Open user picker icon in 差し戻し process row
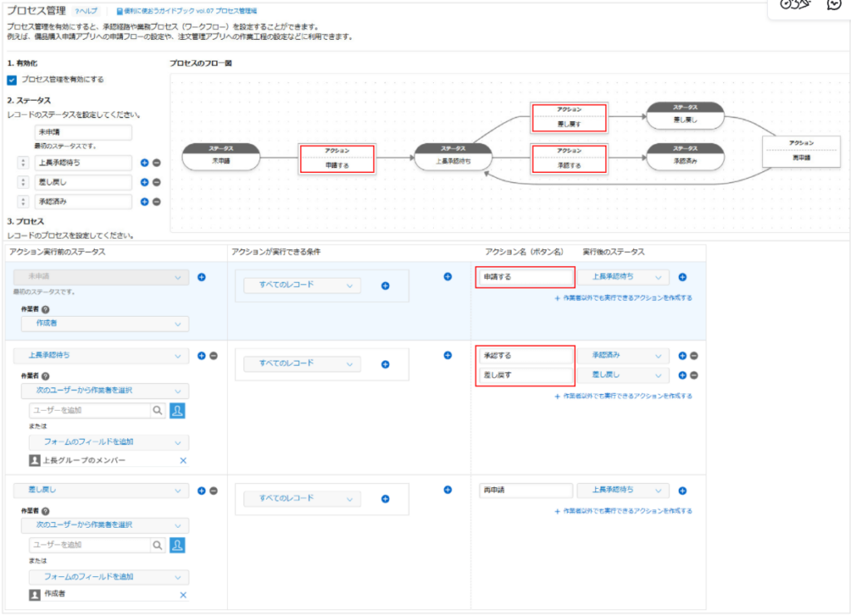 click(x=177, y=545)
